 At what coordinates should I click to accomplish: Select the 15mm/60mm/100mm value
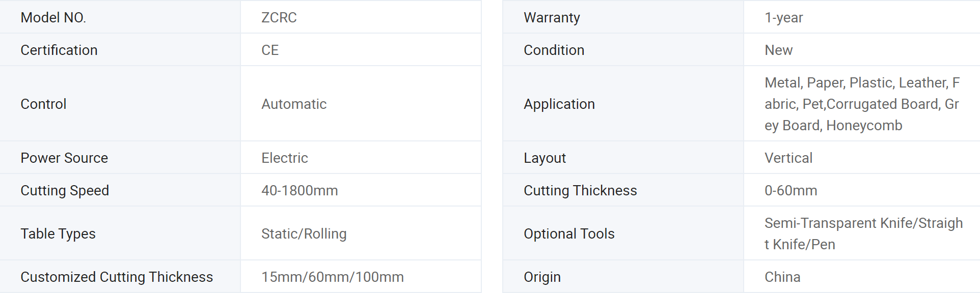(332, 277)
